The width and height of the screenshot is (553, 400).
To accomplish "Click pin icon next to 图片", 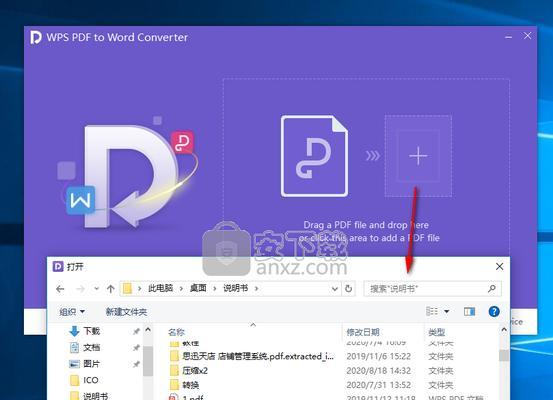I will pos(136,364).
